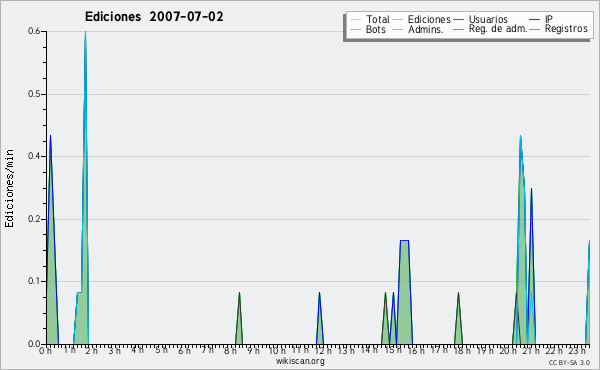Click the 0.6 value on the y-axis
Viewport: 600px width, 370px height.
click(x=34, y=31)
